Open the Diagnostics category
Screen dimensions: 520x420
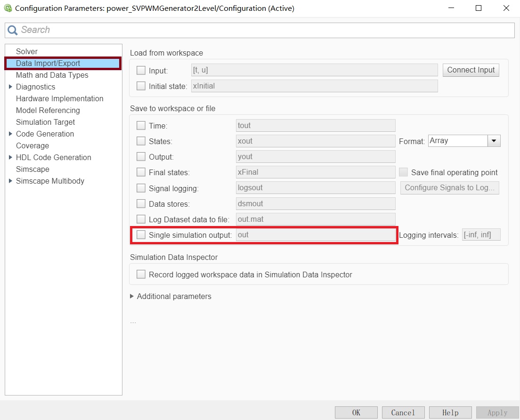(35, 87)
